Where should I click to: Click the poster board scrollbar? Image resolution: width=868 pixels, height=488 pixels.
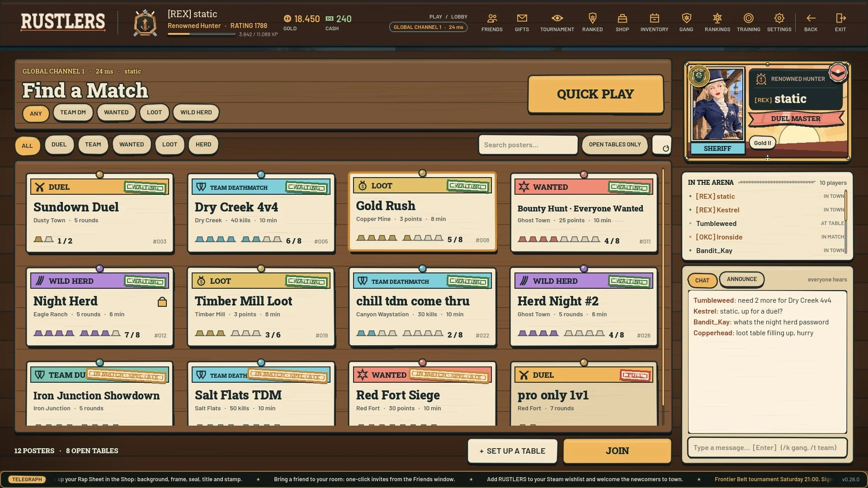point(663,287)
